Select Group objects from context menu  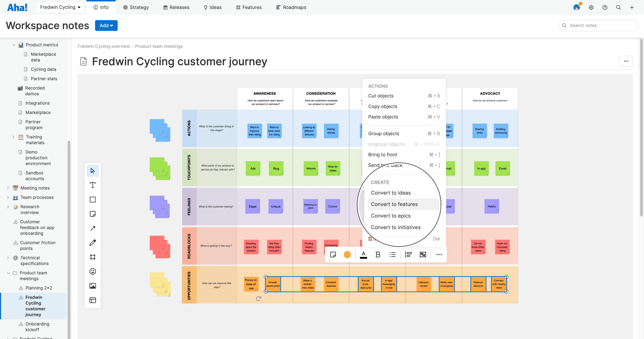point(384,134)
